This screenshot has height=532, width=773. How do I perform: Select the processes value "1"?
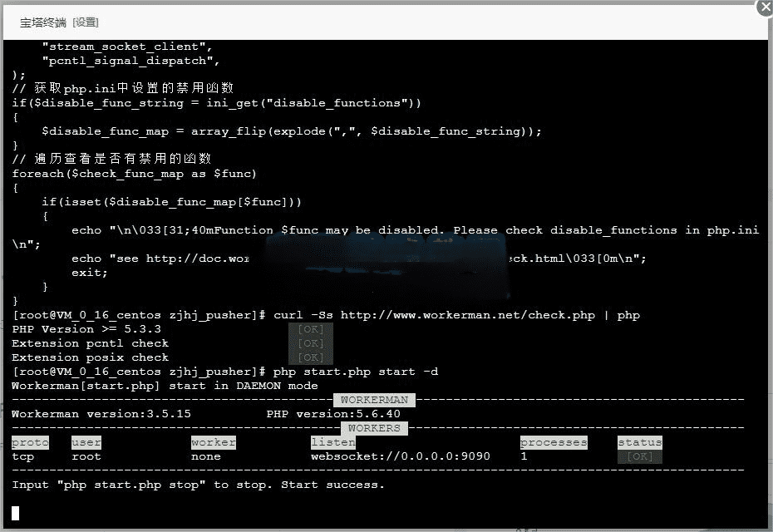tap(524, 456)
